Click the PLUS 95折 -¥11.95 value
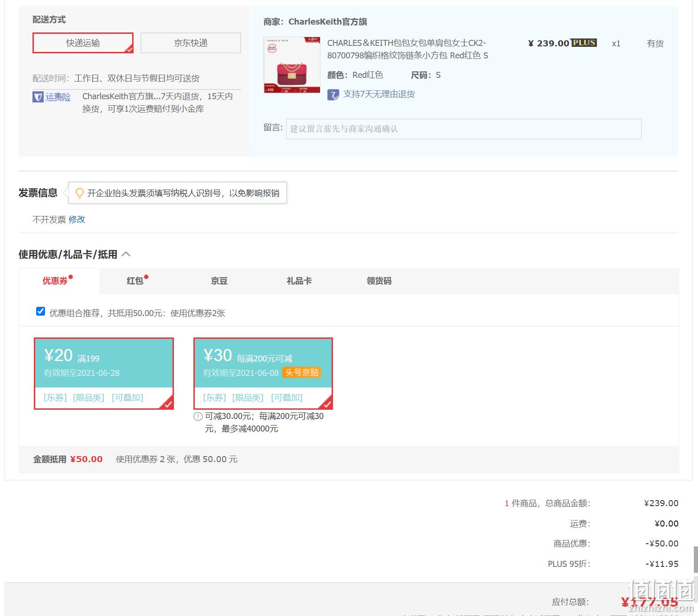 [662, 564]
